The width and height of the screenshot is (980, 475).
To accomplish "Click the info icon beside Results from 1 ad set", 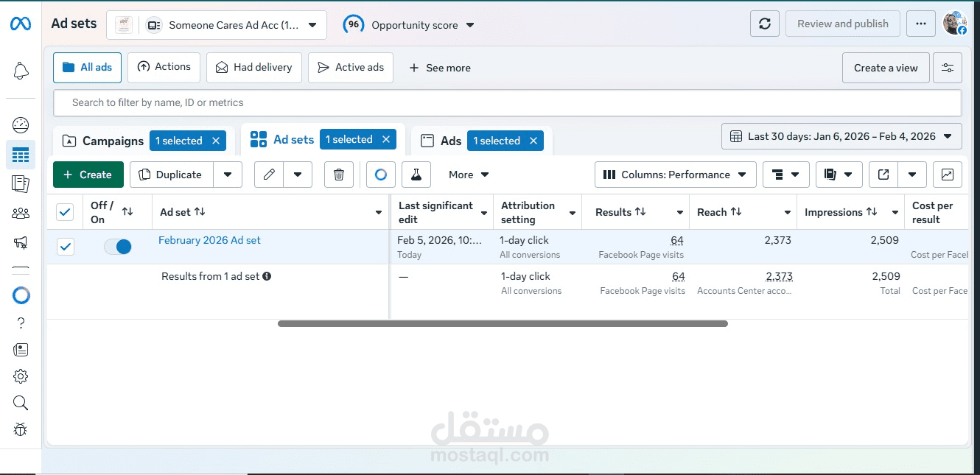I will 267,276.
